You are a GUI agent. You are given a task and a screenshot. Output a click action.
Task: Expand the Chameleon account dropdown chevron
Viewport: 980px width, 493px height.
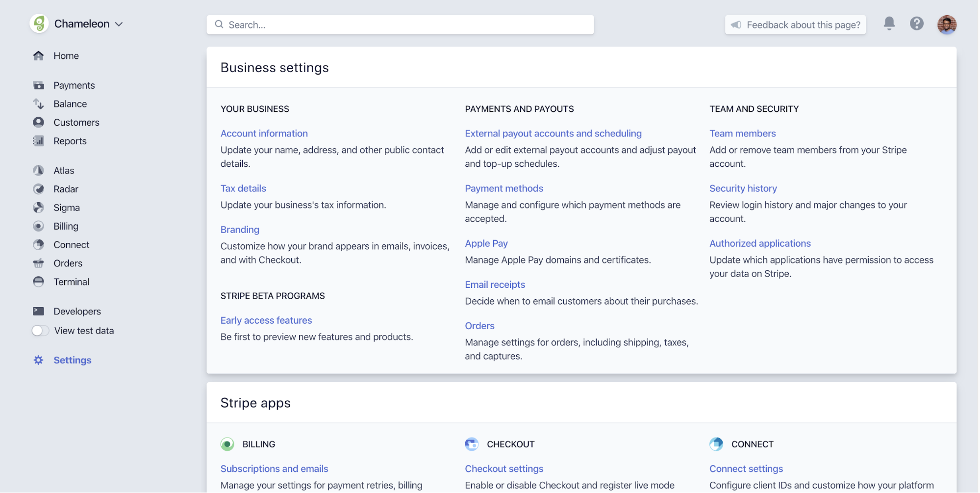[119, 24]
